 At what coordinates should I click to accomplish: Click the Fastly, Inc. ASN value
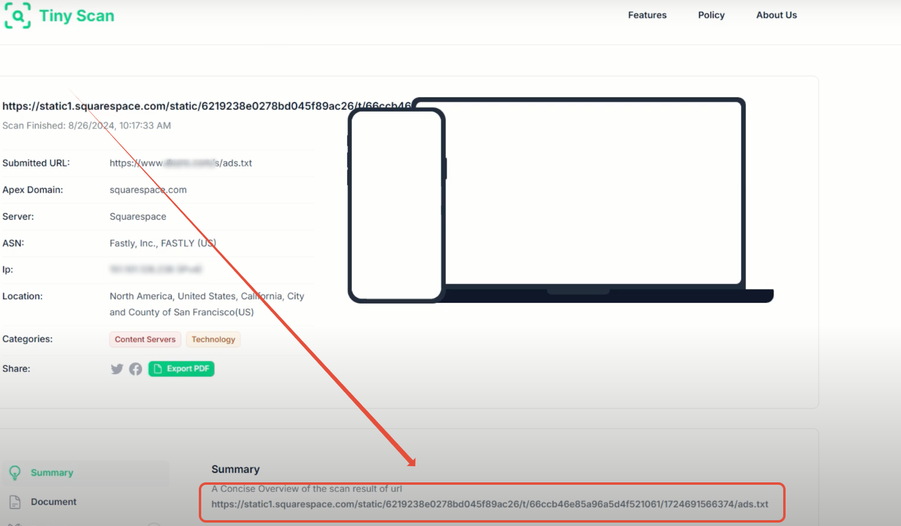[163, 243]
